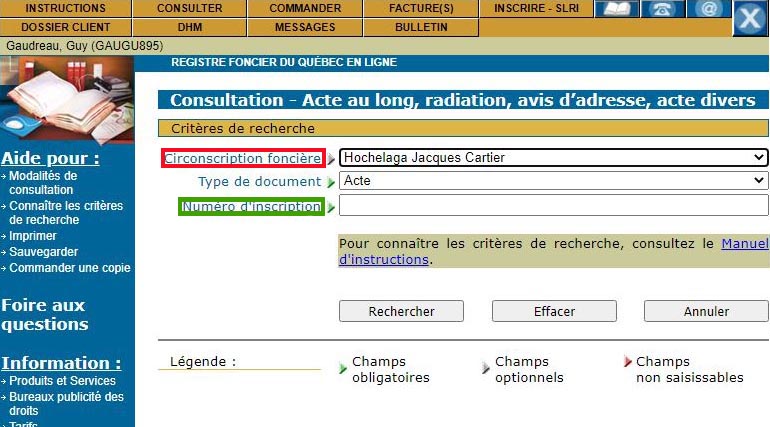Select the CONSULTER menu item
This screenshot has height=427, width=770.
189,8
